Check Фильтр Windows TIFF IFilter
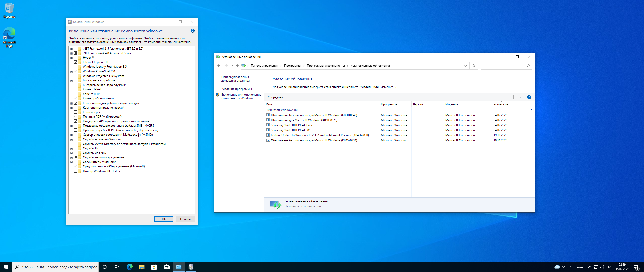This screenshot has width=644, height=272. 76,171
